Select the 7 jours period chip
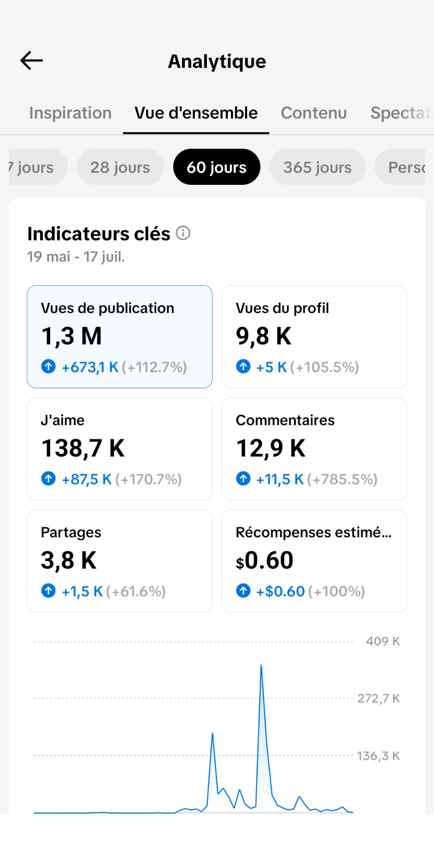The image size is (434, 868). tap(38, 167)
